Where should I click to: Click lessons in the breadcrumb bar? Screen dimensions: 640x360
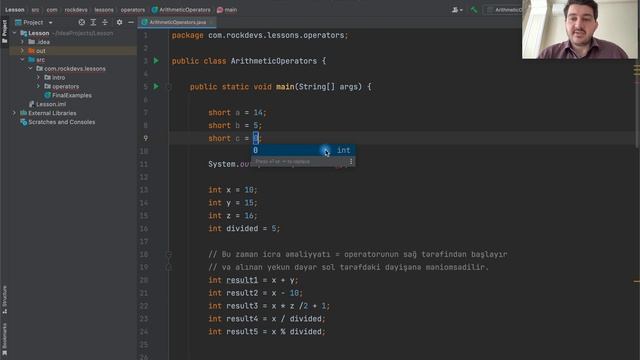click(104, 9)
